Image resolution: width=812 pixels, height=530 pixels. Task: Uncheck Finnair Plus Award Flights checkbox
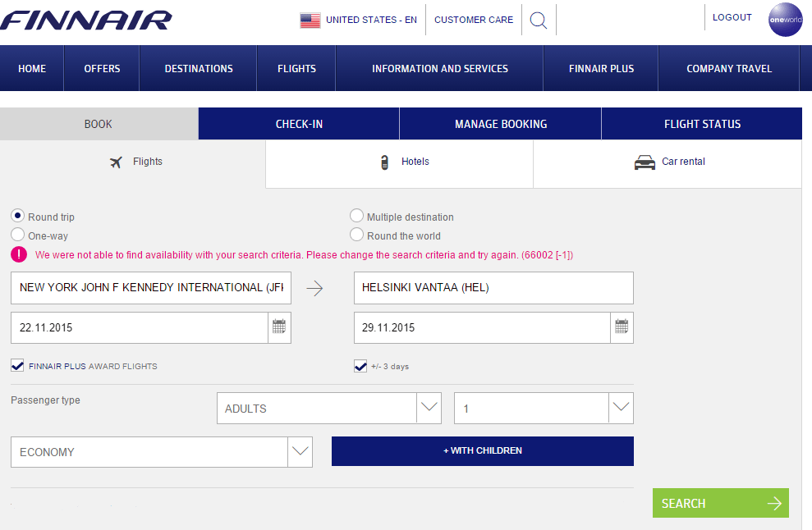click(x=17, y=366)
